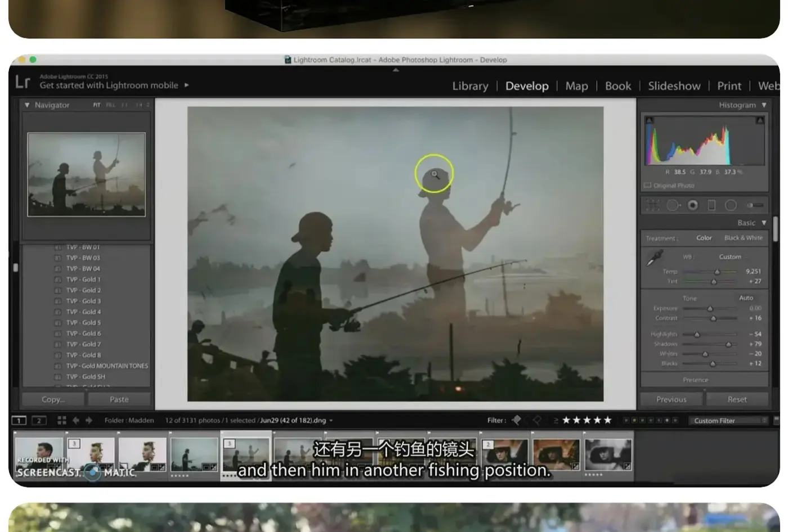Enable the Original Photo checkbox
The image size is (788, 532).
pyautogui.click(x=647, y=186)
